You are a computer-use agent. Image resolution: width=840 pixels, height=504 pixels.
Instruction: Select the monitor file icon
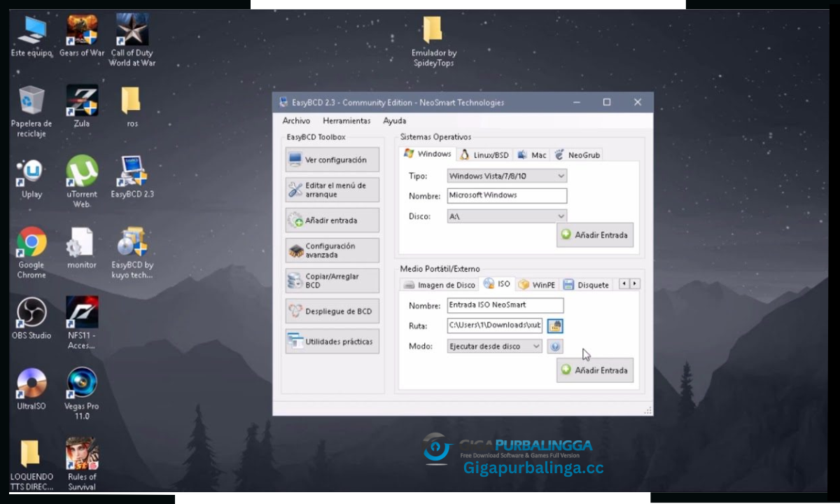(x=82, y=248)
